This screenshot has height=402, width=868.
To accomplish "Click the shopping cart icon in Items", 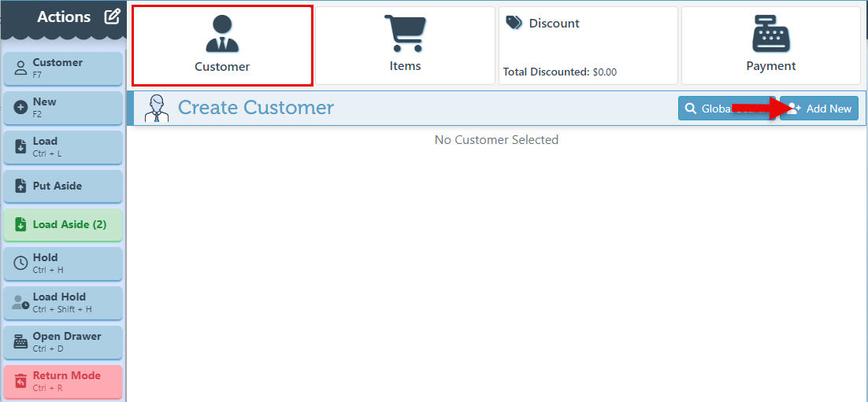I will point(405,35).
